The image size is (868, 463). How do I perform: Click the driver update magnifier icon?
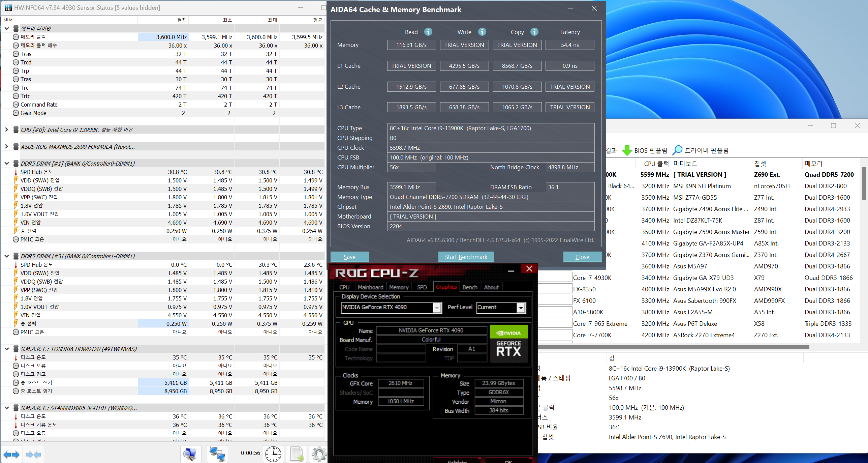coord(677,150)
